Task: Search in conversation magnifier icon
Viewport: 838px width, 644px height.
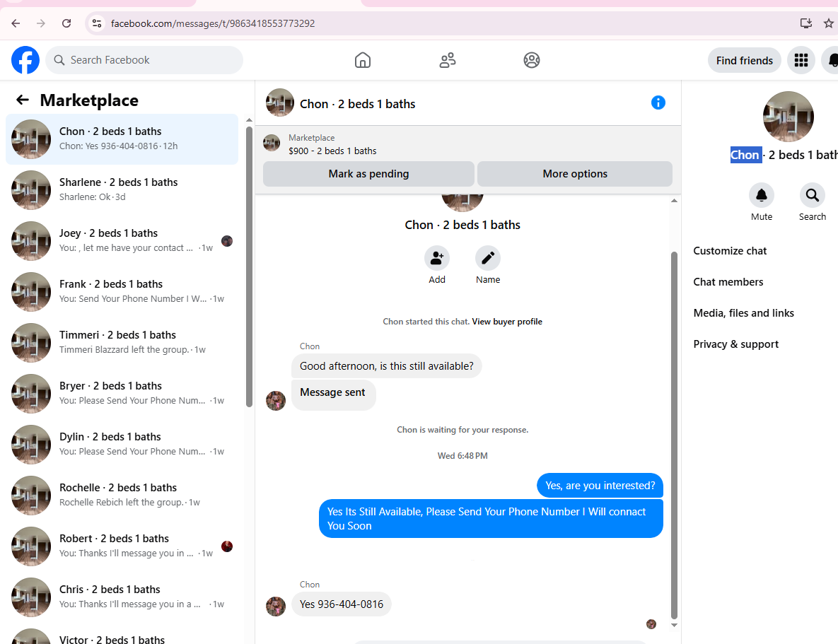Action: tap(812, 195)
